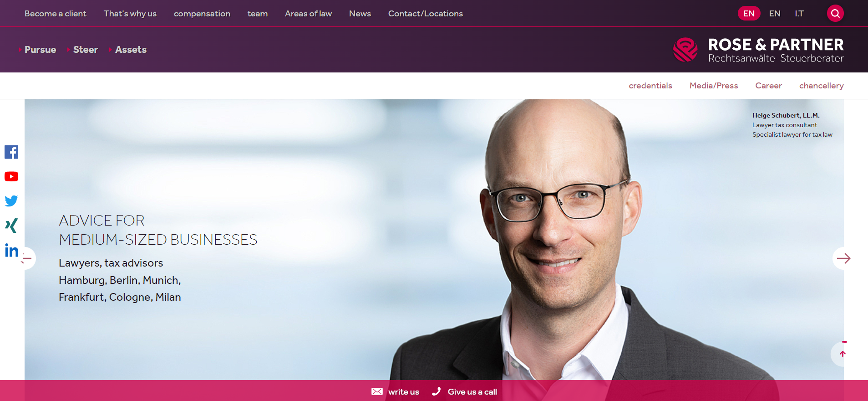Screen dimensions: 868x401
Task: Open the Twitter bird icon
Action: (11, 200)
